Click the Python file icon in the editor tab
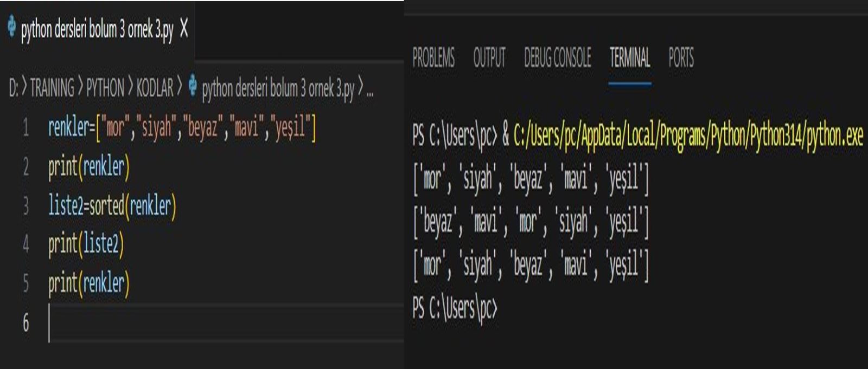The width and height of the screenshot is (868, 369). 11,27
